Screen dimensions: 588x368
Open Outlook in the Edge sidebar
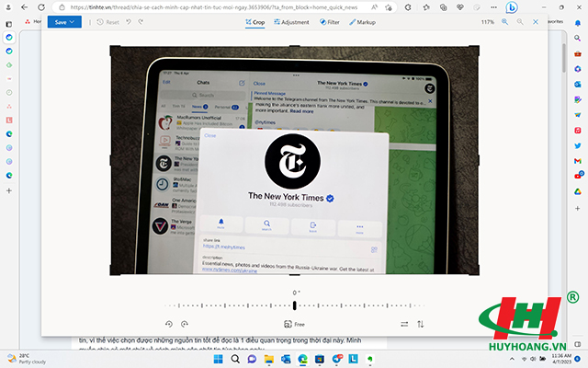[x=578, y=85]
